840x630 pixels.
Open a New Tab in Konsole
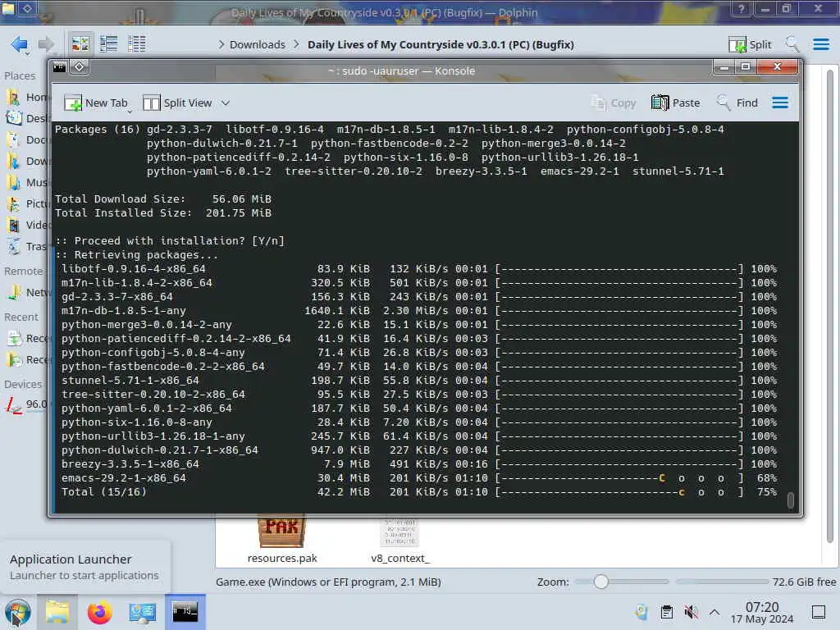[95, 103]
